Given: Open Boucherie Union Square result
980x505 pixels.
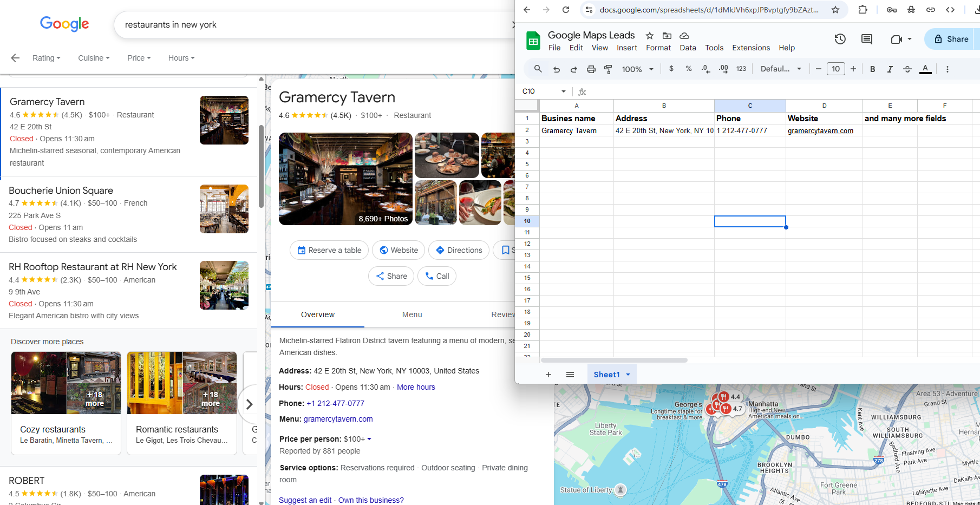Looking at the screenshot, I should point(128,214).
